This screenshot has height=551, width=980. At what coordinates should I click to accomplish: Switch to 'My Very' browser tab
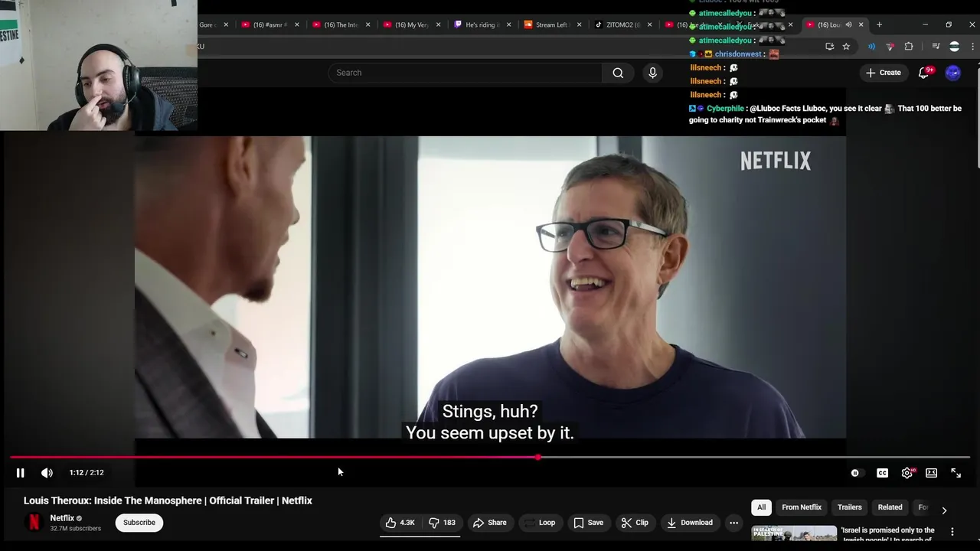411,24
